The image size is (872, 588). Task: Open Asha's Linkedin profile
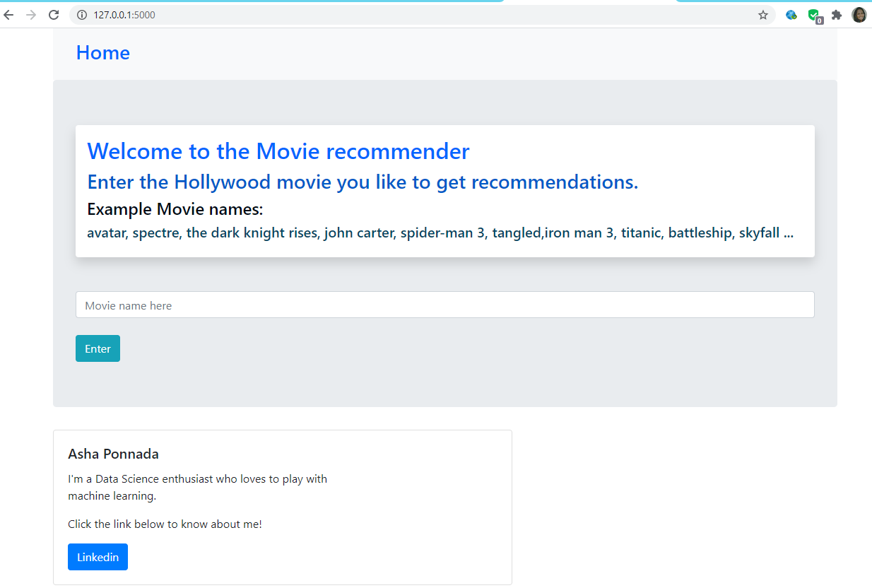pyautogui.click(x=98, y=557)
